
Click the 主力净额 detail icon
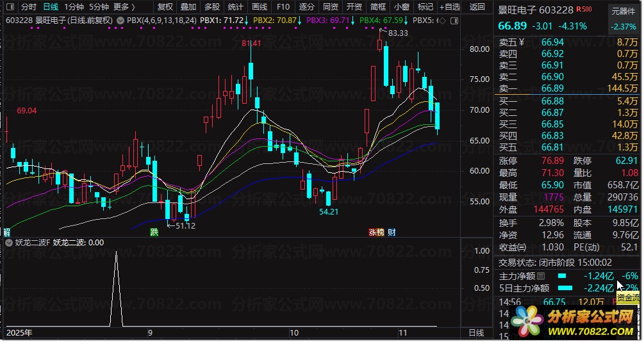pos(540,276)
